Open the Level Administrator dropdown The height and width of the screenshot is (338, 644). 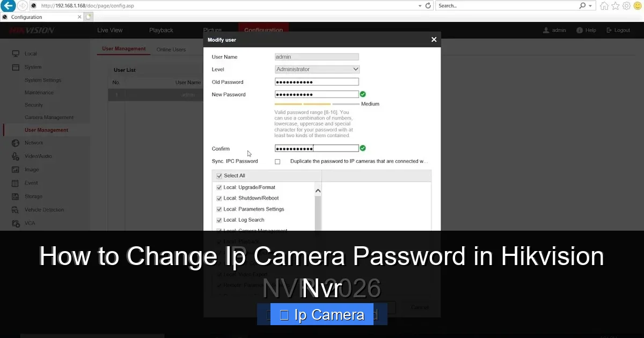(x=317, y=69)
